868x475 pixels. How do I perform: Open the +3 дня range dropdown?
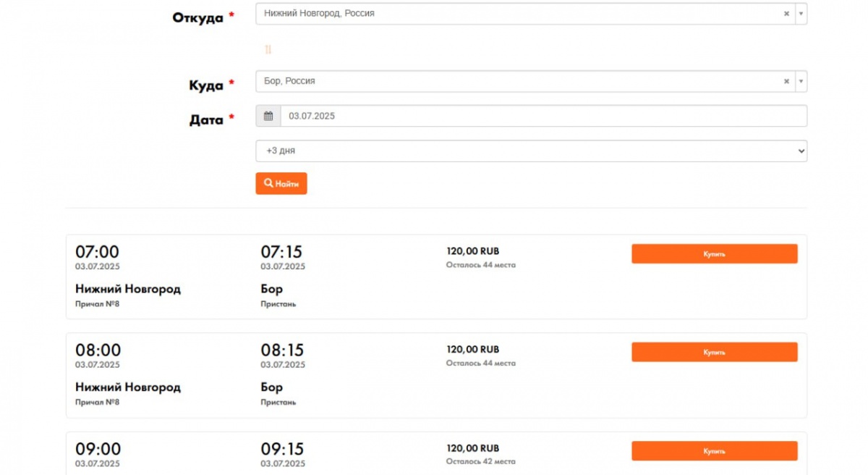click(531, 151)
